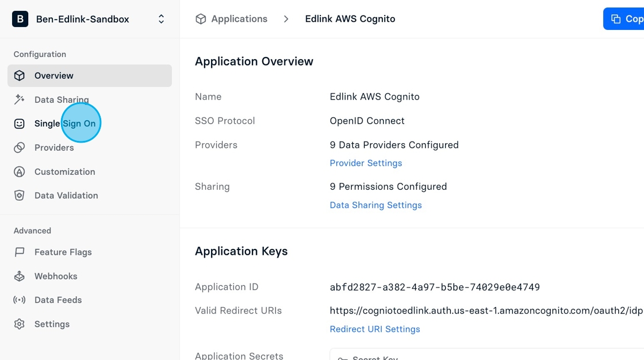
Task: Click the Customization icon in sidebar
Action: 20,172
